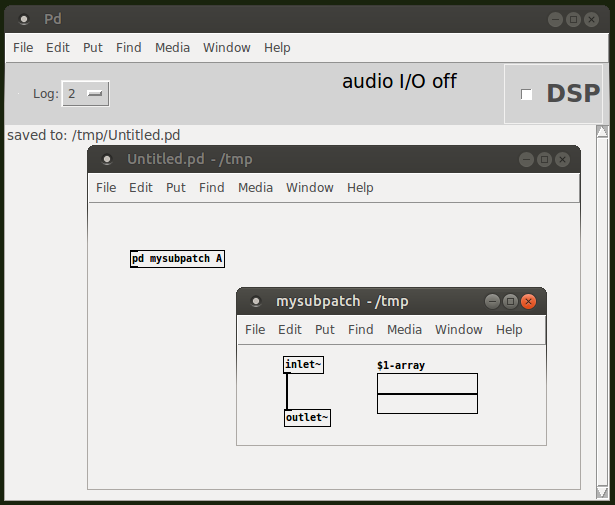Open Find menu in mysubpatch window
The image size is (615, 505).
(360, 329)
